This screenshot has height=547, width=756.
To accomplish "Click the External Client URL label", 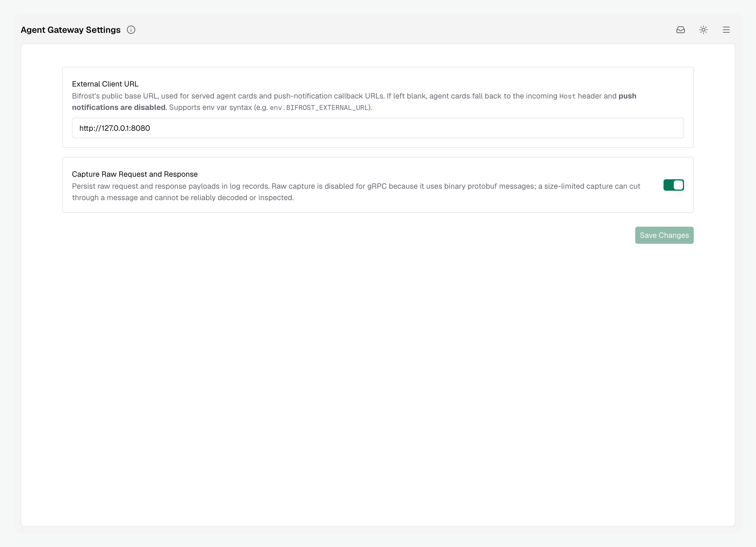I will (x=105, y=84).
